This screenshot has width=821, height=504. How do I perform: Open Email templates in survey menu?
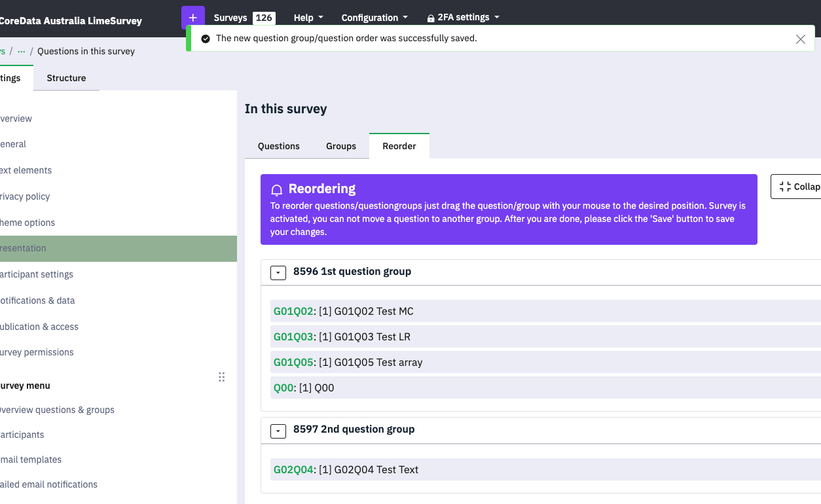pos(31,459)
